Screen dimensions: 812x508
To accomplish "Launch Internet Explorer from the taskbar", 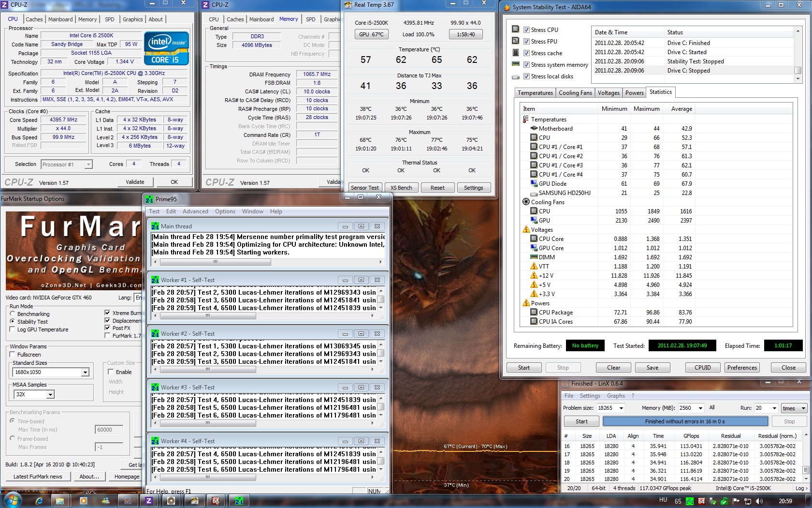I will pyautogui.click(x=39, y=501).
